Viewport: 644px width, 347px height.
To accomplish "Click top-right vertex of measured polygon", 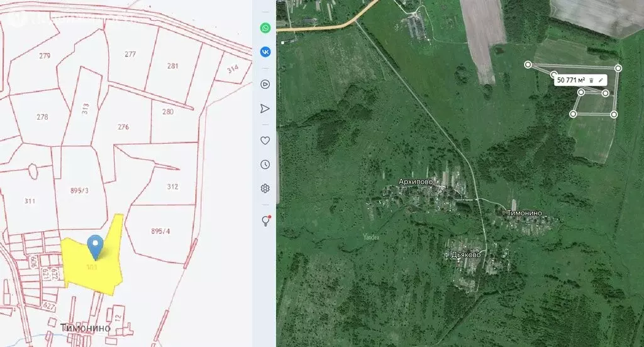I will (x=618, y=68).
